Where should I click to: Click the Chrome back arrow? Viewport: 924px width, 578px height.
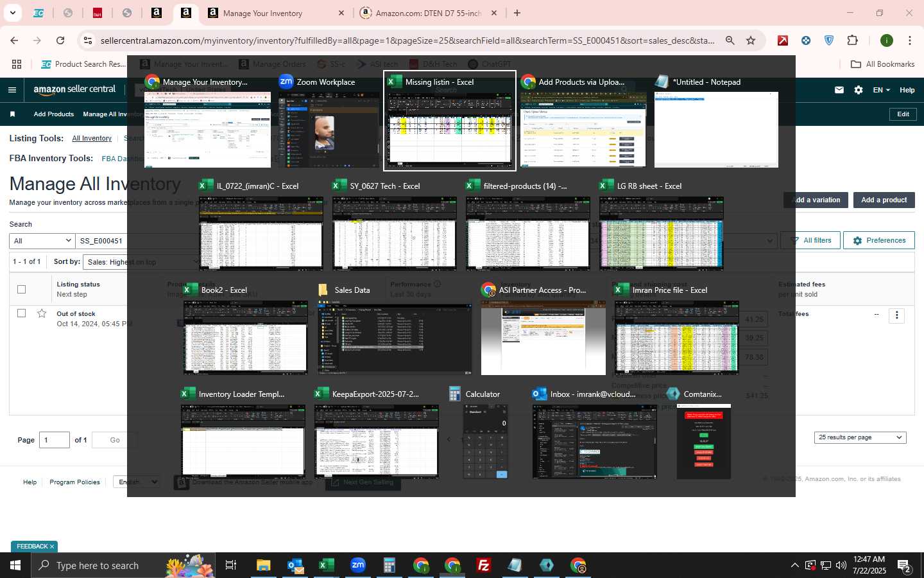pyautogui.click(x=14, y=40)
